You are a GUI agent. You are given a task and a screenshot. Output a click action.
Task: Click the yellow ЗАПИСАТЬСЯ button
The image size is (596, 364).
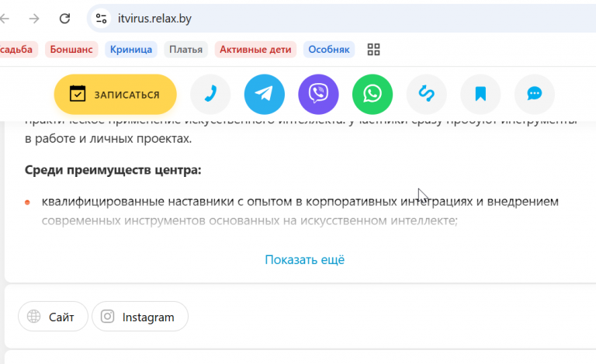point(115,94)
